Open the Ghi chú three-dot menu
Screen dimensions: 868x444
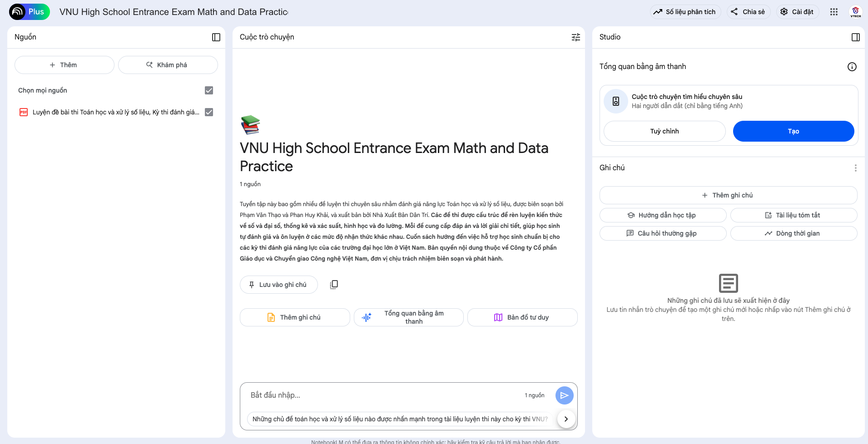[x=856, y=168]
